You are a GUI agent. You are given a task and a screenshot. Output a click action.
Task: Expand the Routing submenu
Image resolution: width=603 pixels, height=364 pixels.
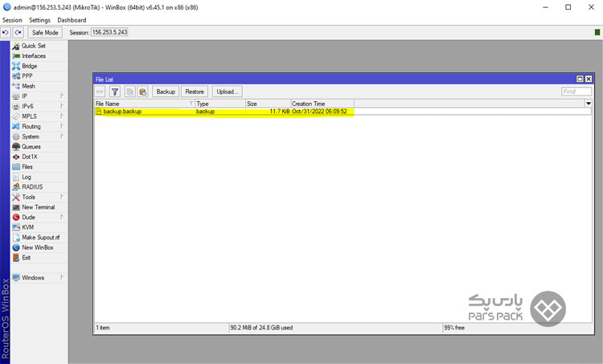click(x=31, y=127)
